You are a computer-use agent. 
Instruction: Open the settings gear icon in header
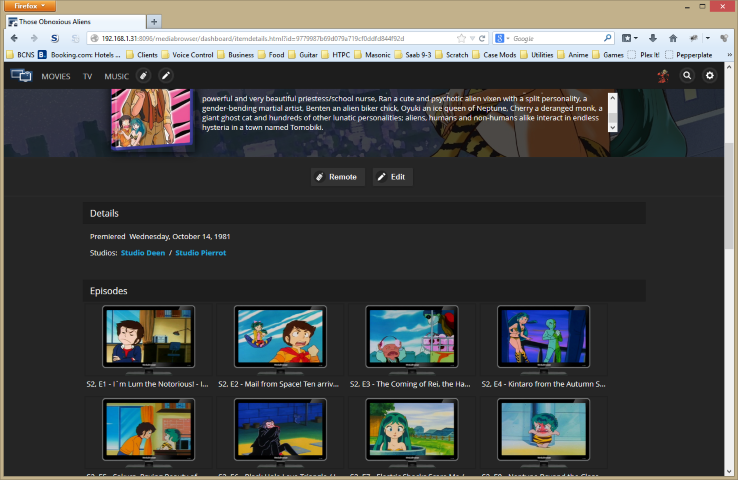tap(710, 75)
